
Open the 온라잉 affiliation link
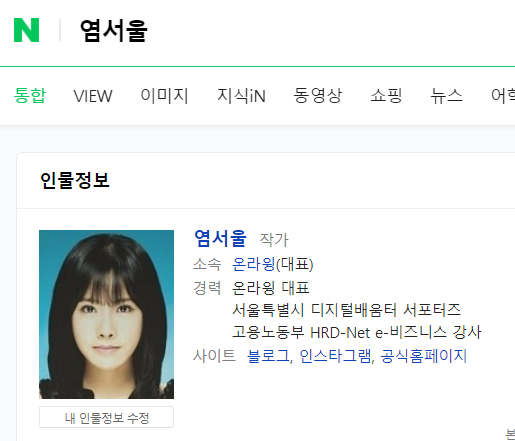[x=253, y=264]
